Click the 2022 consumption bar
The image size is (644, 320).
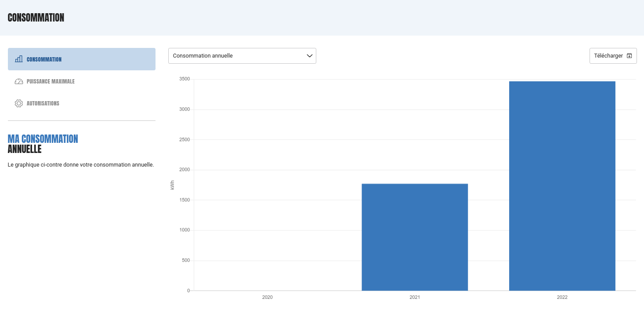tap(562, 186)
